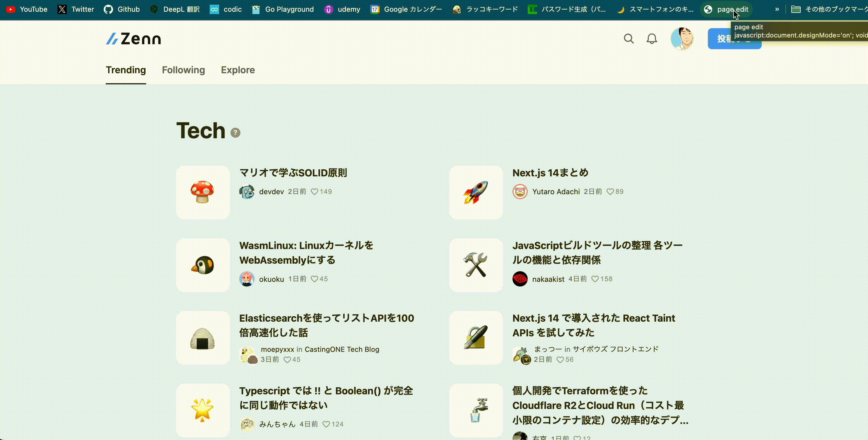Open moepyxxx author name
868x440 pixels.
coord(277,349)
